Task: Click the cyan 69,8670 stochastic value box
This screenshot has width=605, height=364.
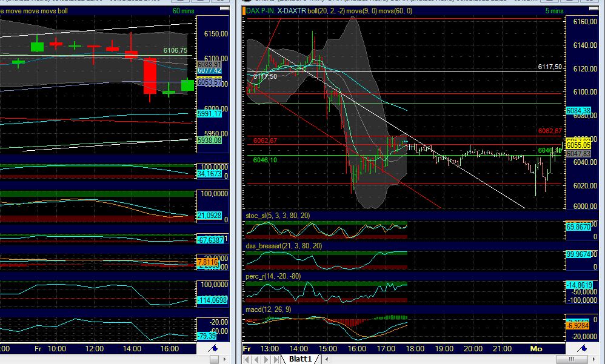Action: (x=580, y=226)
